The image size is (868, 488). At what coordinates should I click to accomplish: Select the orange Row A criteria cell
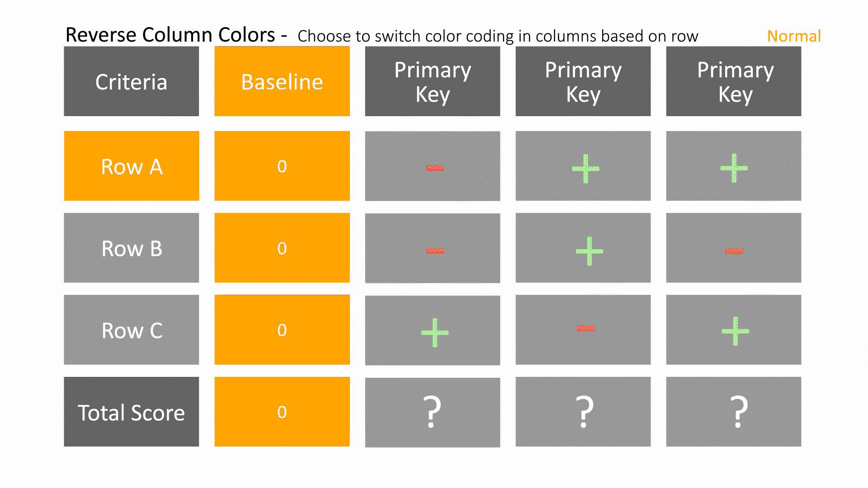(132, 166)
